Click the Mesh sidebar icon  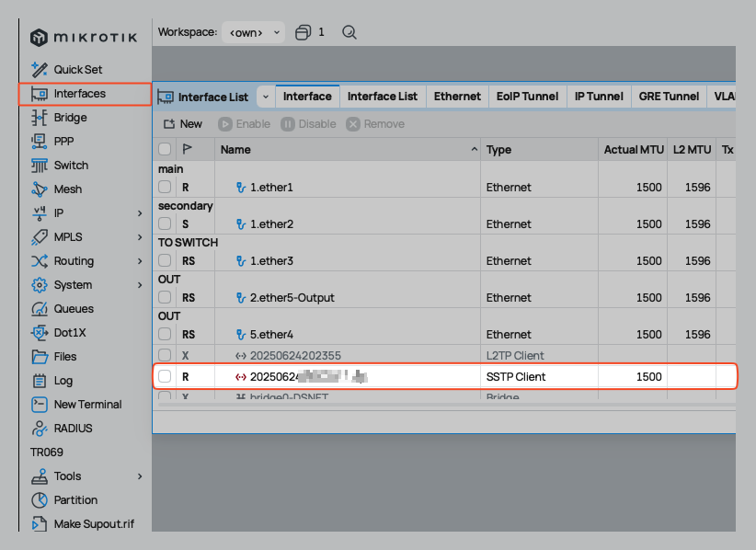(x=40, y=189)
